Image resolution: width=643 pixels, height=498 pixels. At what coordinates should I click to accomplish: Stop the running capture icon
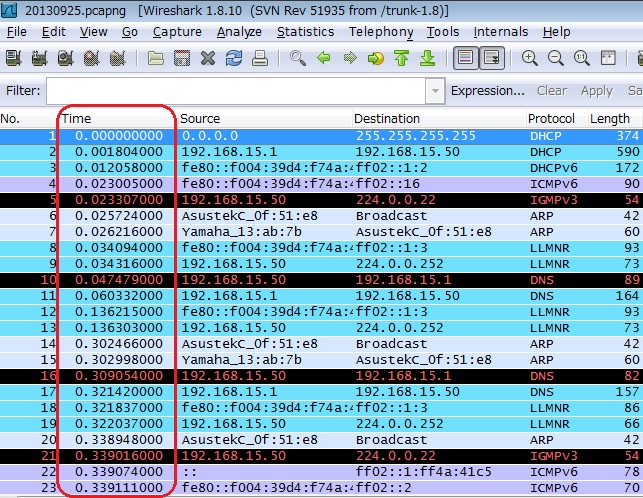[x=91, y=58]
